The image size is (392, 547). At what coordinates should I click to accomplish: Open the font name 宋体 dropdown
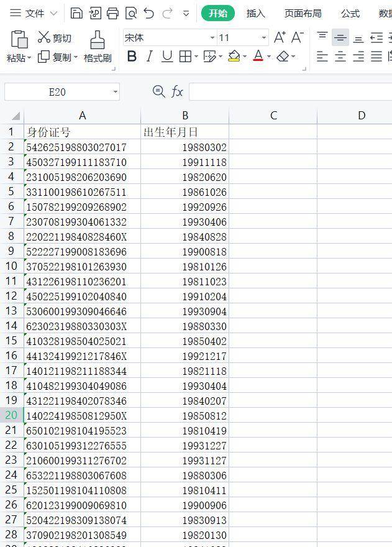coord(212,38)
